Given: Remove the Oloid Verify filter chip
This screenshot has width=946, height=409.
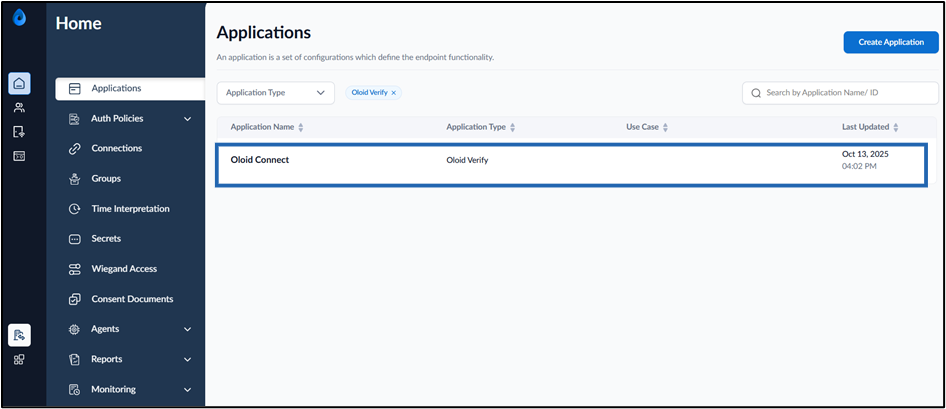Looking at the screenshot, I should point(393,93).
